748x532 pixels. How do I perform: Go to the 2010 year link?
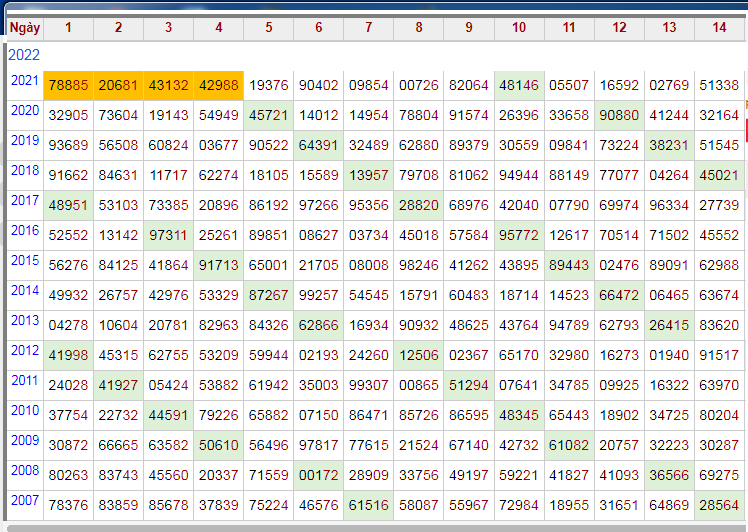[24, 411]
